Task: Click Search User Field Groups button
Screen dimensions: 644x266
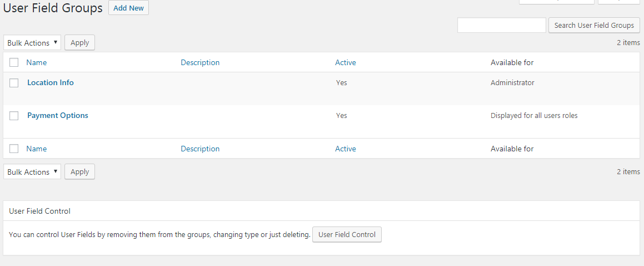Action: click(594, 25)
